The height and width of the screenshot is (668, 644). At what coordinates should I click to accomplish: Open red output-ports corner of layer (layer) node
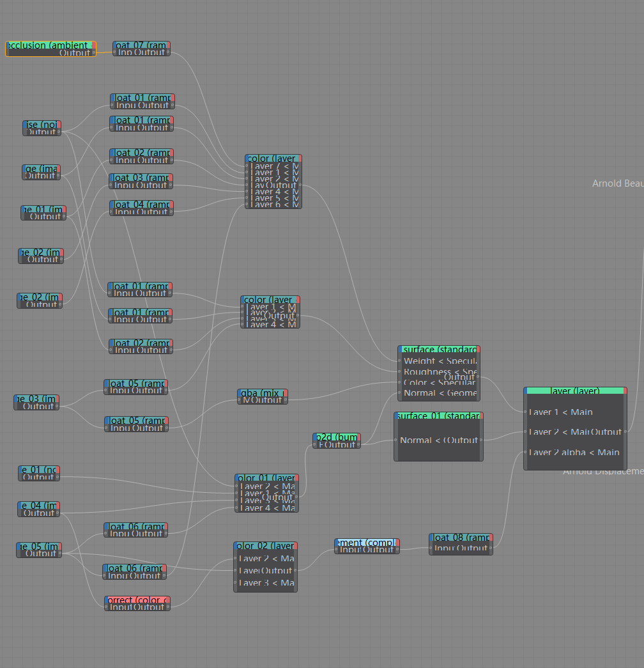(x=625, y=391)
